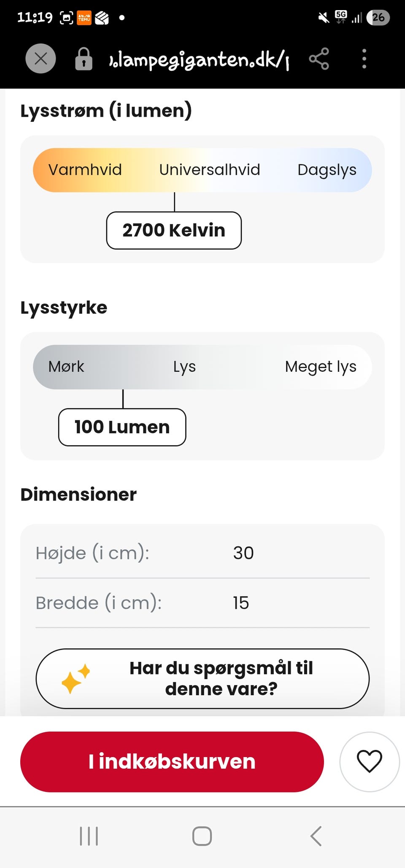Image resolution: width=405 pixels, height=868 pixels.
Task: Select Dagslys on color temperature scale
Action: (x=327, y=170)
